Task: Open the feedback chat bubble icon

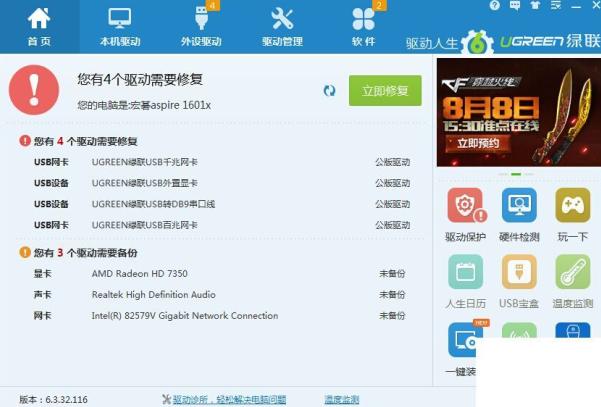Action: [515, 5]
